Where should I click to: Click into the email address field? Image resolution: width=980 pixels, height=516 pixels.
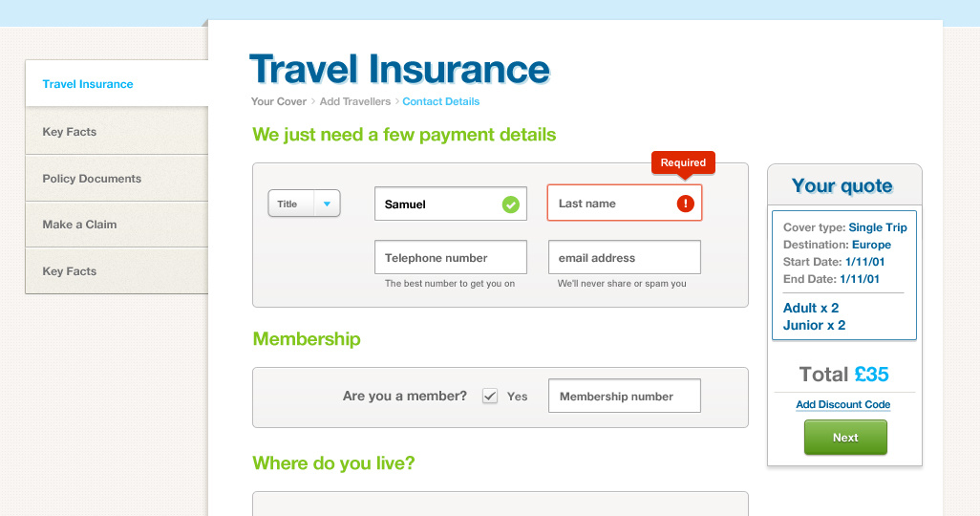click(625, 257)
